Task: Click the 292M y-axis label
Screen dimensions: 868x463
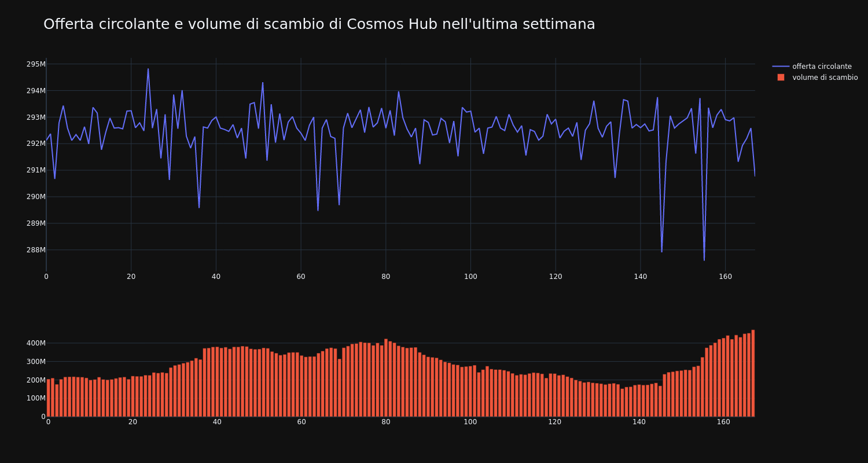Action: click(x=36, y=144)
